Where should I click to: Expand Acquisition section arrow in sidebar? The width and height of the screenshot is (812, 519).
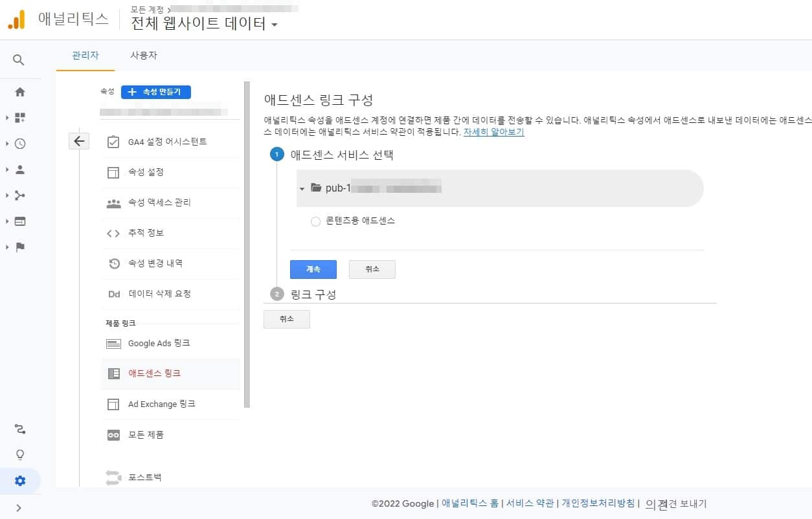pyautogui.click(x=6, y=195)
